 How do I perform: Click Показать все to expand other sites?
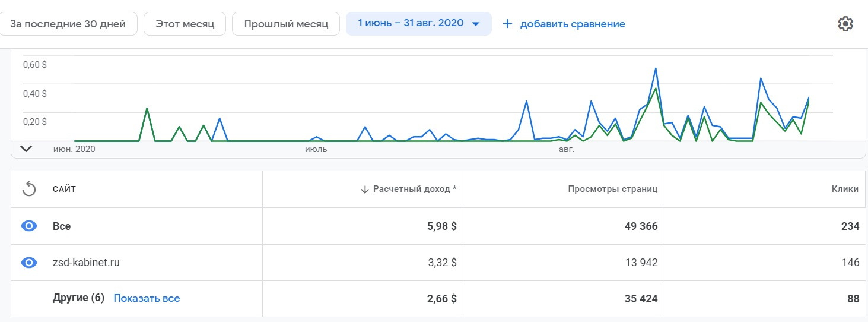pyautogui.click(x=147, y=298)
